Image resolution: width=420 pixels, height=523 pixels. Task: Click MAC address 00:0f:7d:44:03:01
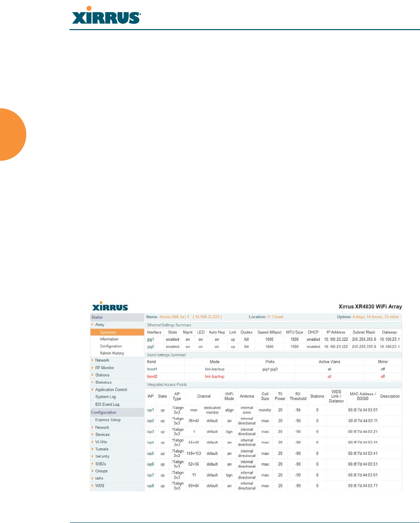coord(363,410)
